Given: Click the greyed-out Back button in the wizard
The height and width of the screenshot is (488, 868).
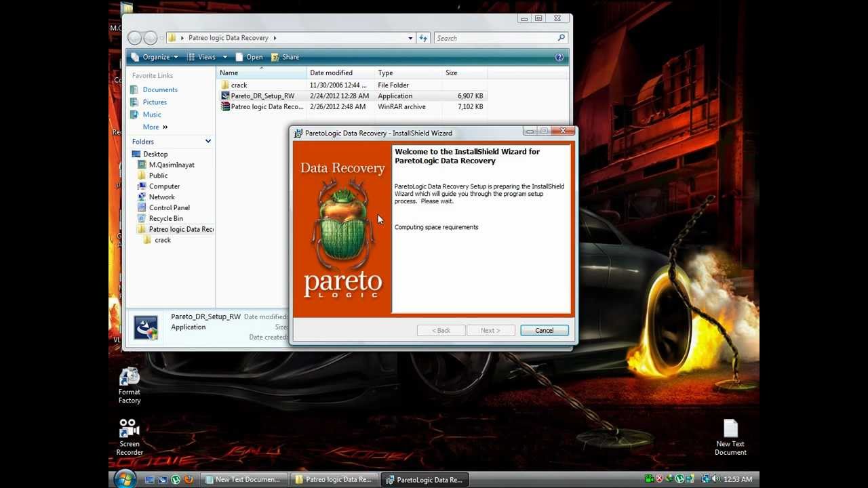Looking at the screenshot, I should coord(441,330).
